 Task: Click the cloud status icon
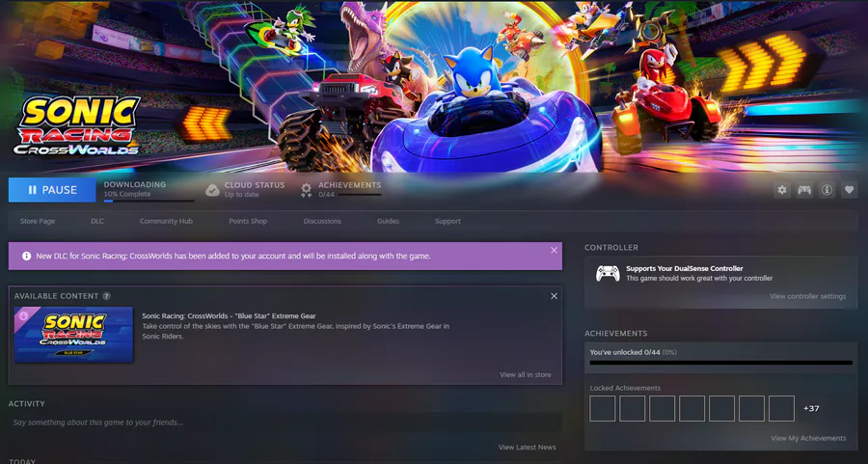coord(212,190)
